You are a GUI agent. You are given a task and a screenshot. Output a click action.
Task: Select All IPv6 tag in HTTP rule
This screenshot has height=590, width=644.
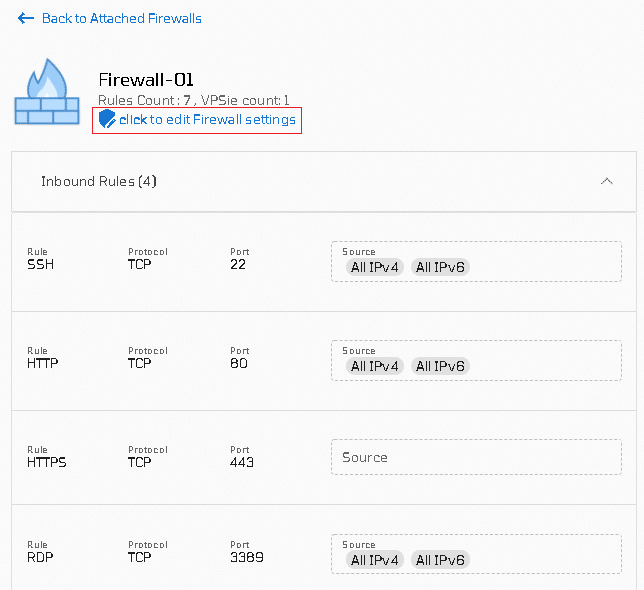click(x=440, y=366)
